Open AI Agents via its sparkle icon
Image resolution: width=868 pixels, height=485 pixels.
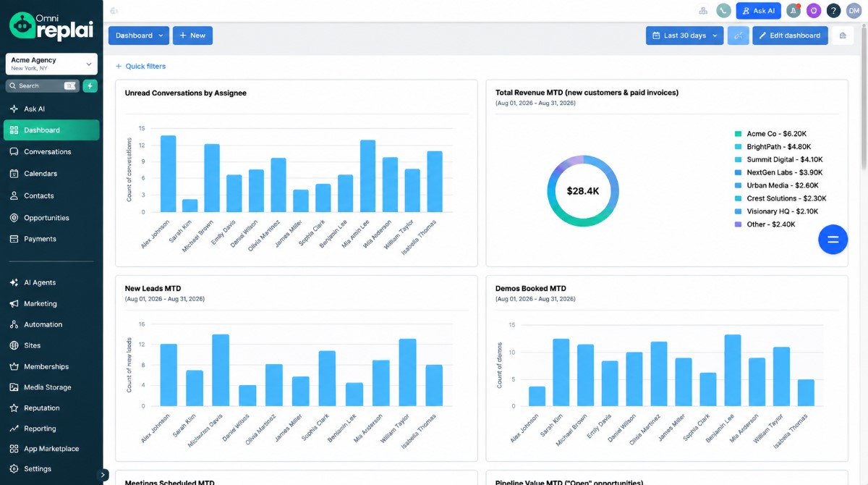(14, 282)
